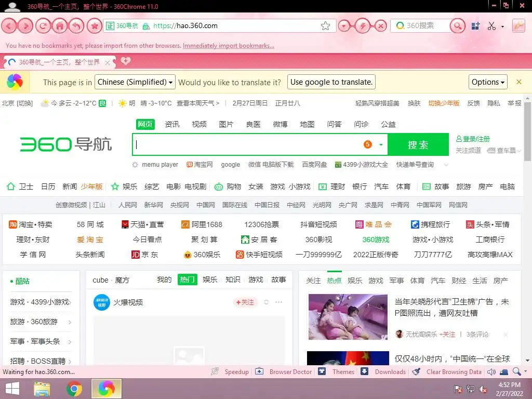Click the zoom magnifier in status bar
Viewport: 532px width, 399px height.
517,372
